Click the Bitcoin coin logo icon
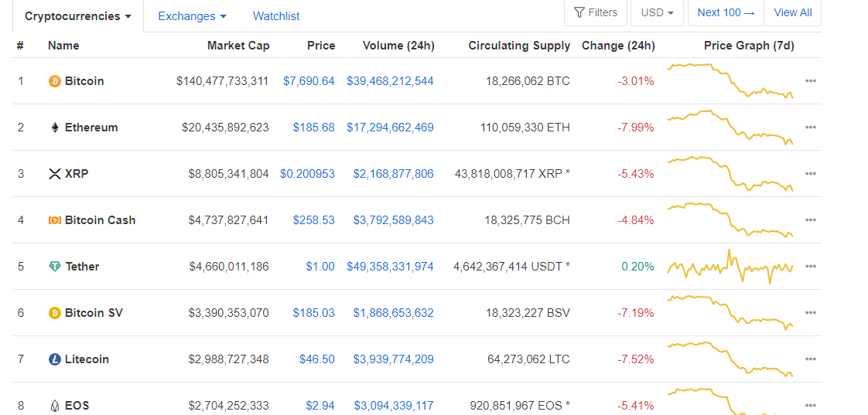 click(55, 81)
